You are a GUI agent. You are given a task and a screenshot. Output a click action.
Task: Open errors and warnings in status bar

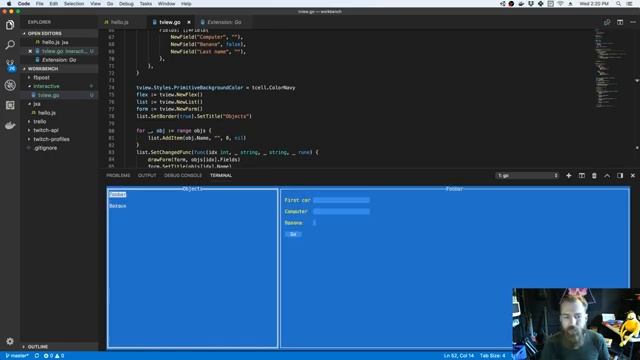click(x=54, y=356)
